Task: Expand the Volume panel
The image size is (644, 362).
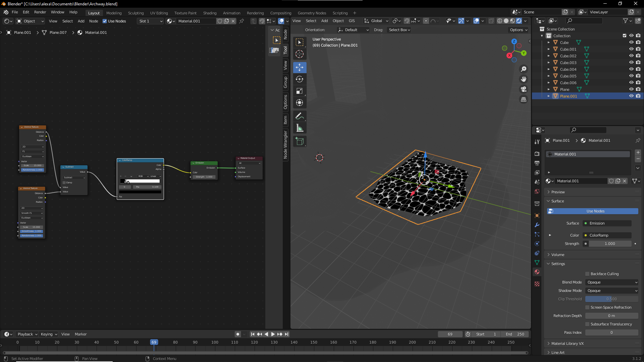Action: point(558,255)
